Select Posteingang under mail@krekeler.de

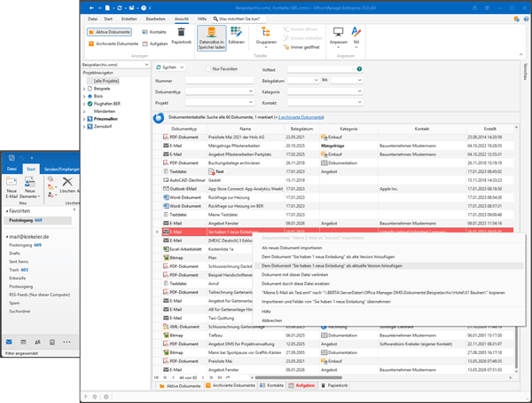[x=26, y=245]
